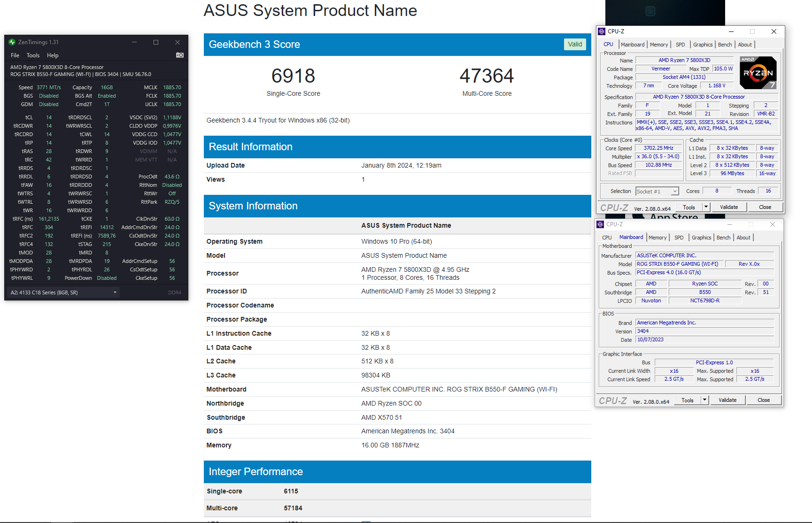Expand the A2: 4133 C18 Series module dropdown
812x523 pixels.
click(63, 292)
